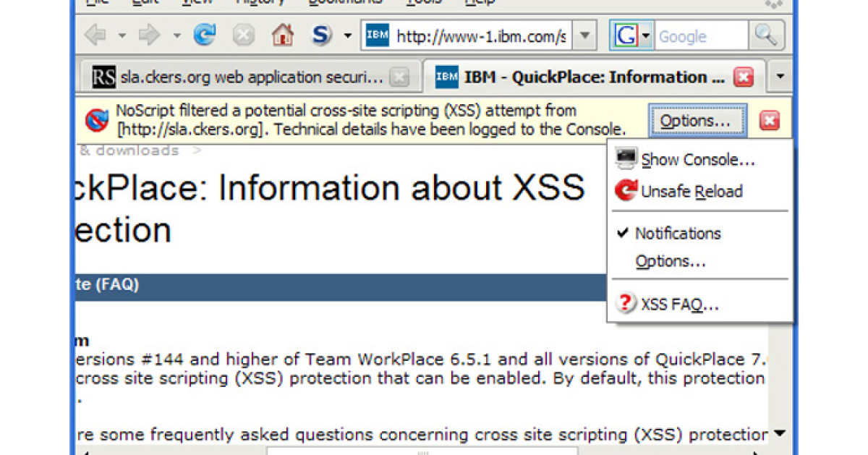Image resolution: width=868 pixels, height=455 pixels.
Task: Expand the address bar URL dropdown
Action: point(586,35)
